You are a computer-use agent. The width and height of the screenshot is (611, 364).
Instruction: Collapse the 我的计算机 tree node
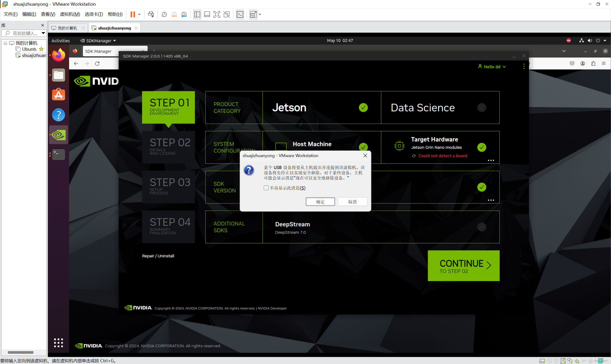(x=5, y=43)
